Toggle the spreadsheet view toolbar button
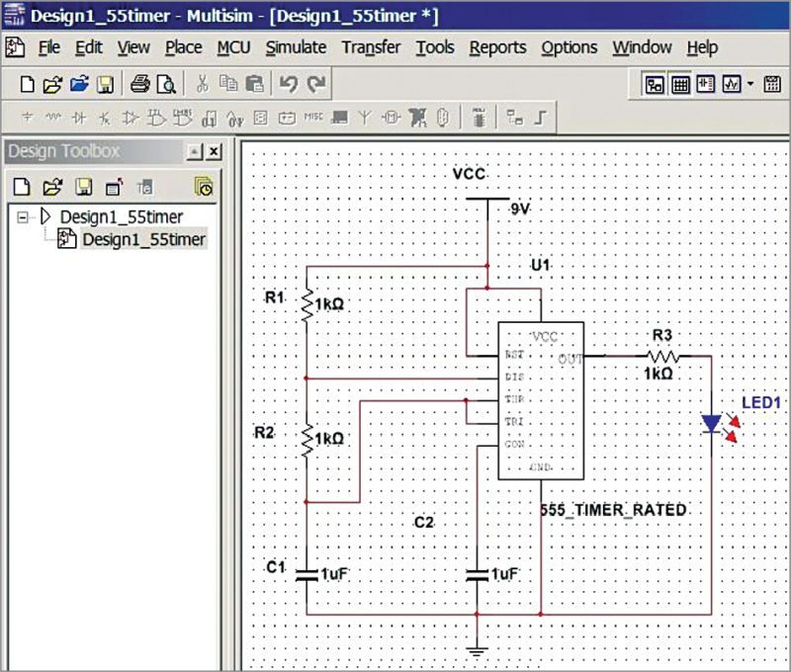The image size is (791, 672). coord(679,84)
